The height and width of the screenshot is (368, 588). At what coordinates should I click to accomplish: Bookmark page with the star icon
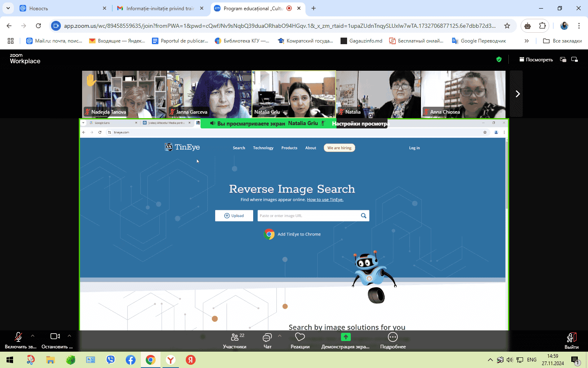click(x=507, y=26)
